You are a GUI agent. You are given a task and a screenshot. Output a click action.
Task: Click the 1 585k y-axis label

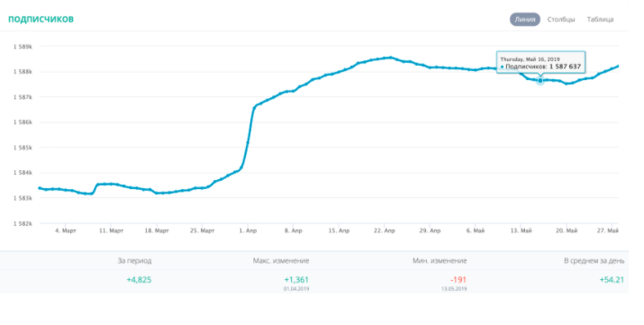coord(23,148)
